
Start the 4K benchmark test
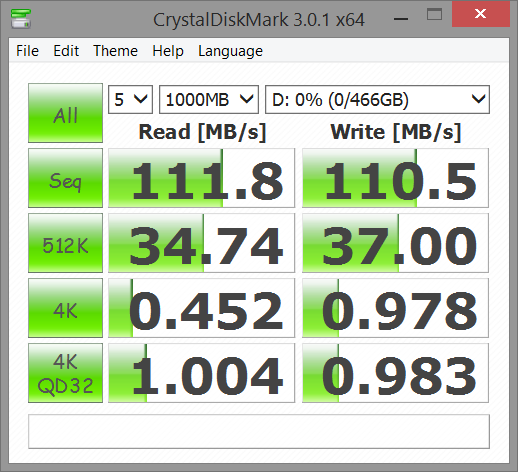(65, 308)
